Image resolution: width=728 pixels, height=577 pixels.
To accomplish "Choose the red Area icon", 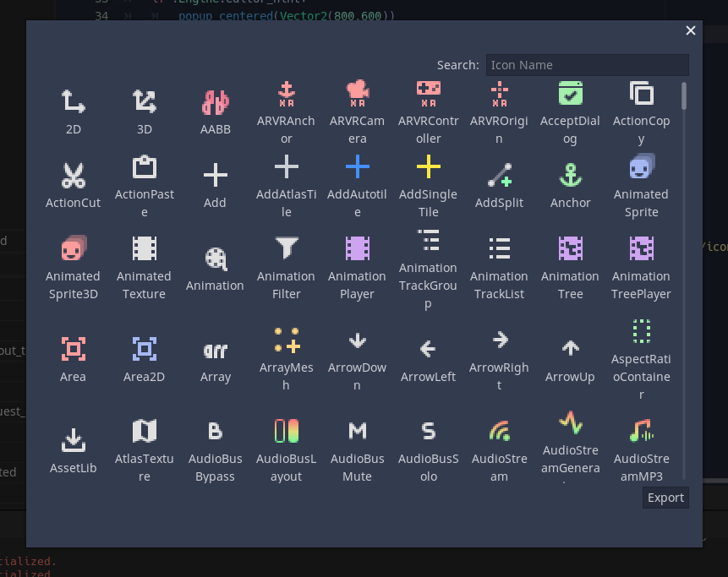I will coord(74,349).
